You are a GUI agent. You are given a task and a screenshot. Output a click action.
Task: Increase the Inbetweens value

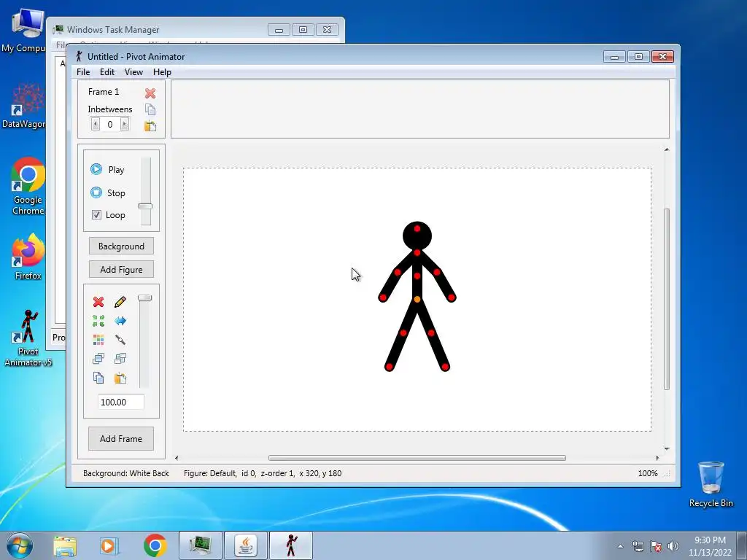pos(124,124)
